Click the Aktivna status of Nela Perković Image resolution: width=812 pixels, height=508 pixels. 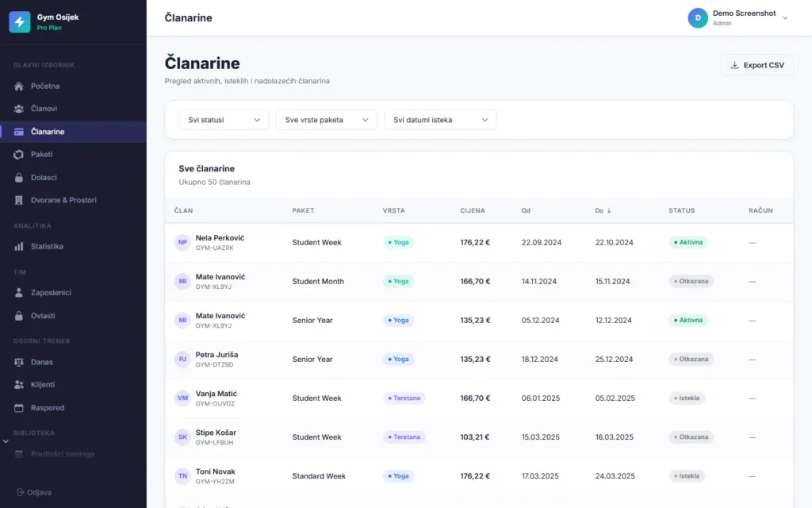coord(688,242)
